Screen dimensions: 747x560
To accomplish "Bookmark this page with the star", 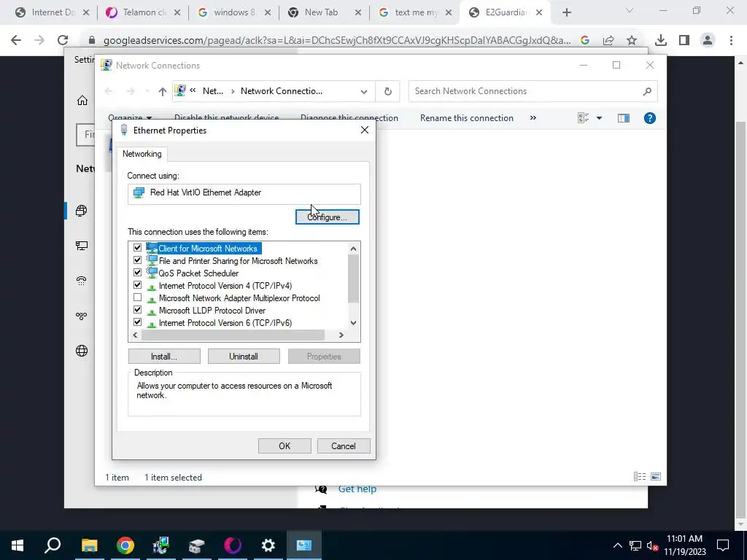I will click(x=632, y=41).
